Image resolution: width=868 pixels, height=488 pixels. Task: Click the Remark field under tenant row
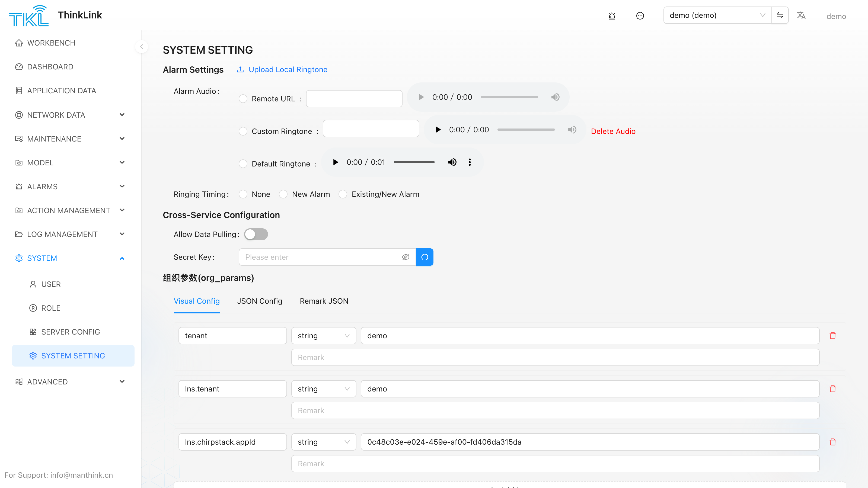click(555, 357)
